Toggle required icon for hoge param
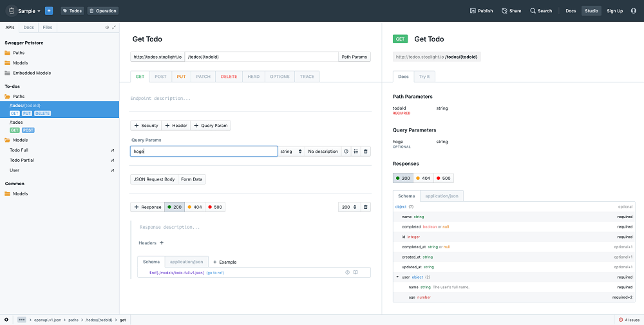Image resolution: width=644 pixels, height=325 pixels. 346,152
